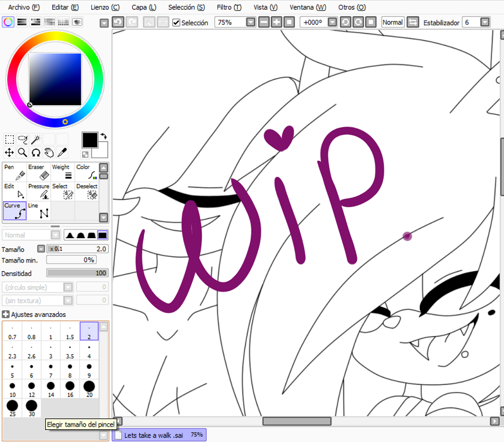Open the Estabilizador value dropdown
This screenshot has height=442, width=504.
click(485, 22)
